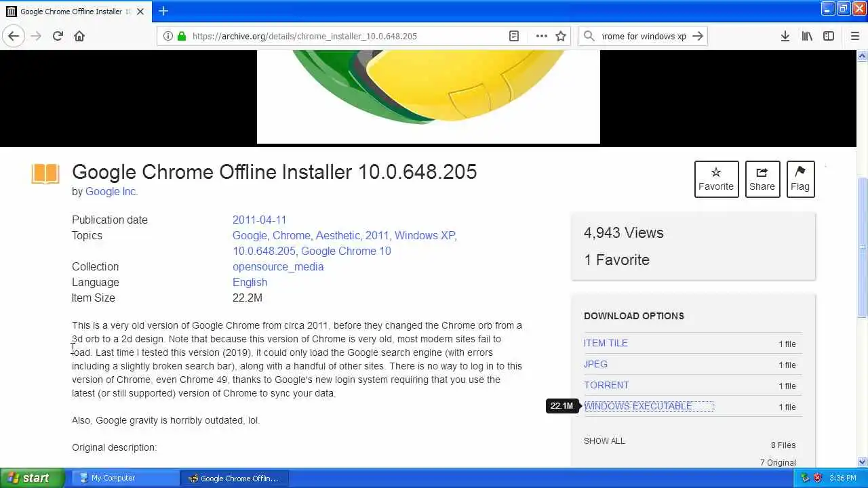Open the library bookshelf icon
The width and height of the screenshot is (868, 488).
point(807,36)
